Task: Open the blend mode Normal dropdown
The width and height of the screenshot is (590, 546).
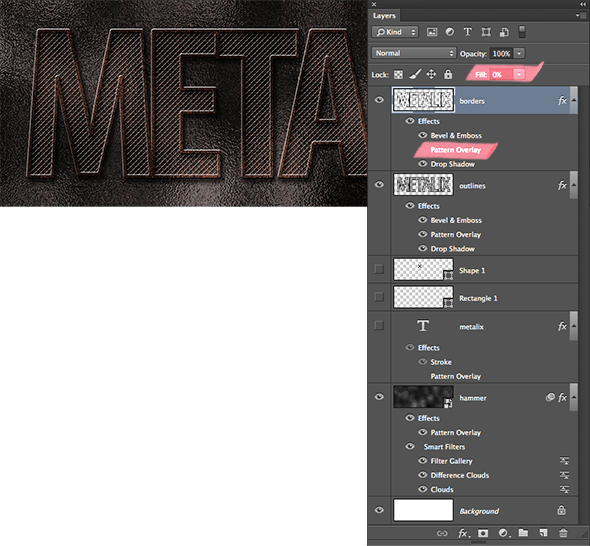Action: (414, 53)
